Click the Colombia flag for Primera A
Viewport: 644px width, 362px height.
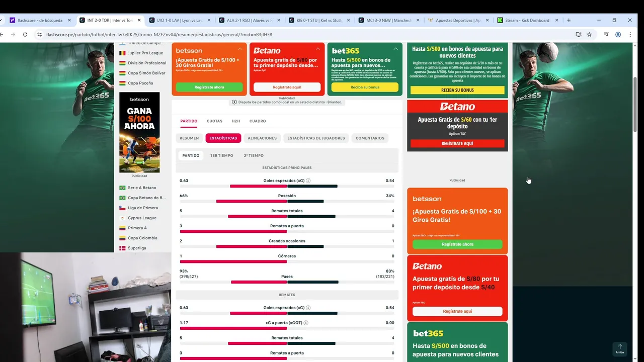(x=122, y=228)
